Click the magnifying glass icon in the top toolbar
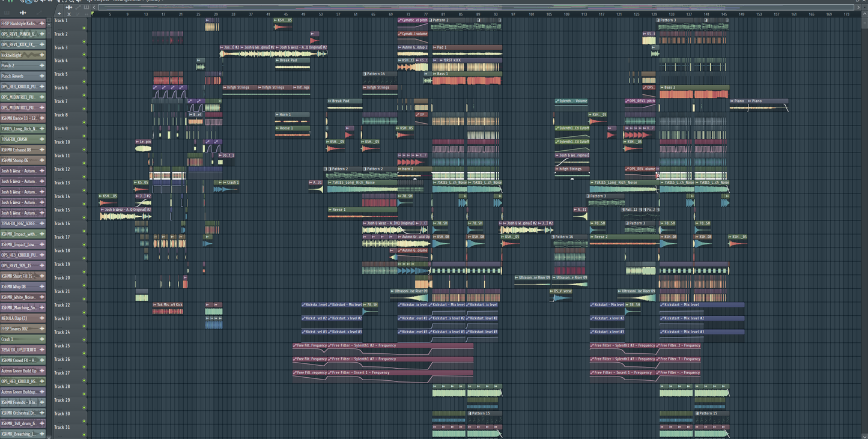 71,1
